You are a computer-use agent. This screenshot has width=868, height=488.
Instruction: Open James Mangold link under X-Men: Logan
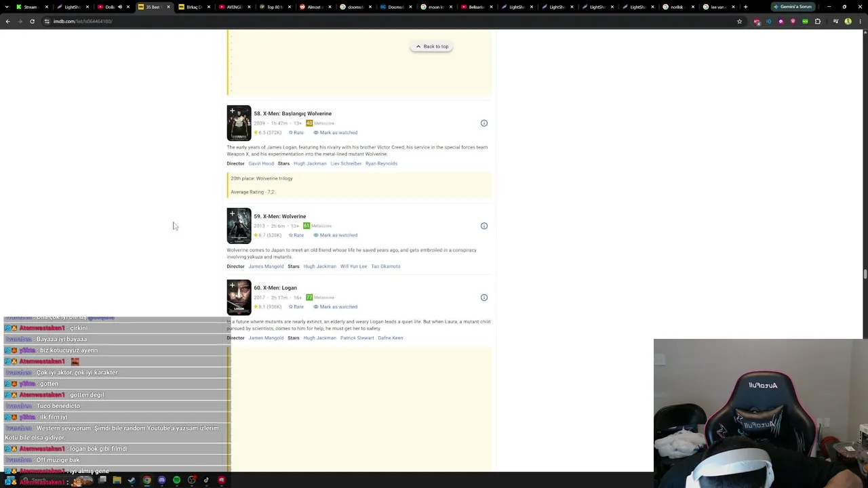pos(266,338)
